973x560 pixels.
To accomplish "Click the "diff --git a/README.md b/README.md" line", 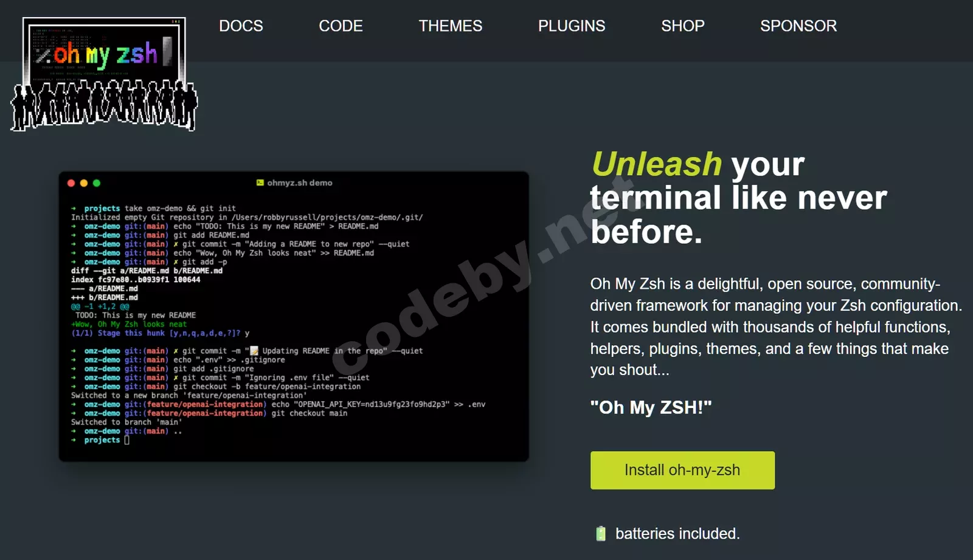I will click(147, 271).
